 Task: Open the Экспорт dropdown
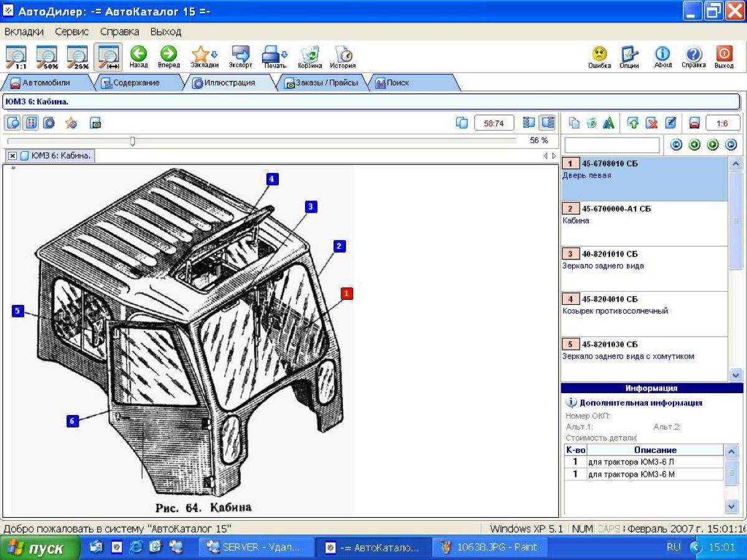[240, 57]
